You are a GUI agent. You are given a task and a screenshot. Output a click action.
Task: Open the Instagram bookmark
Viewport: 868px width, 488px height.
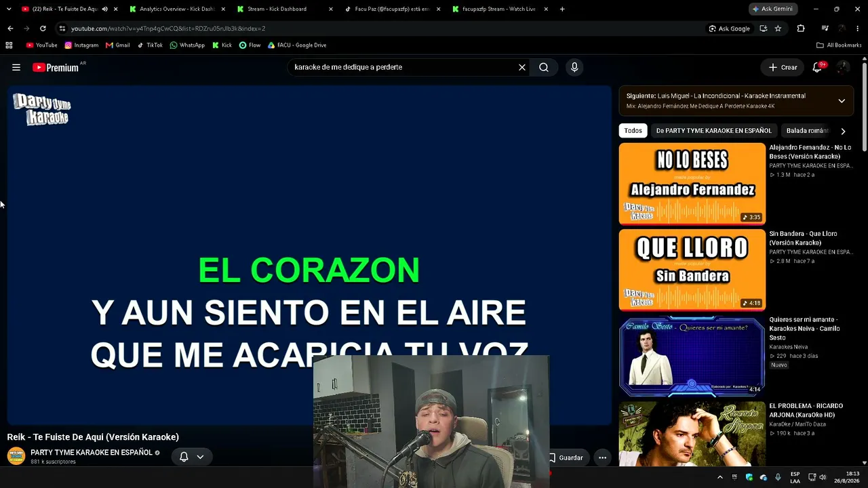[x=81, y=45]
